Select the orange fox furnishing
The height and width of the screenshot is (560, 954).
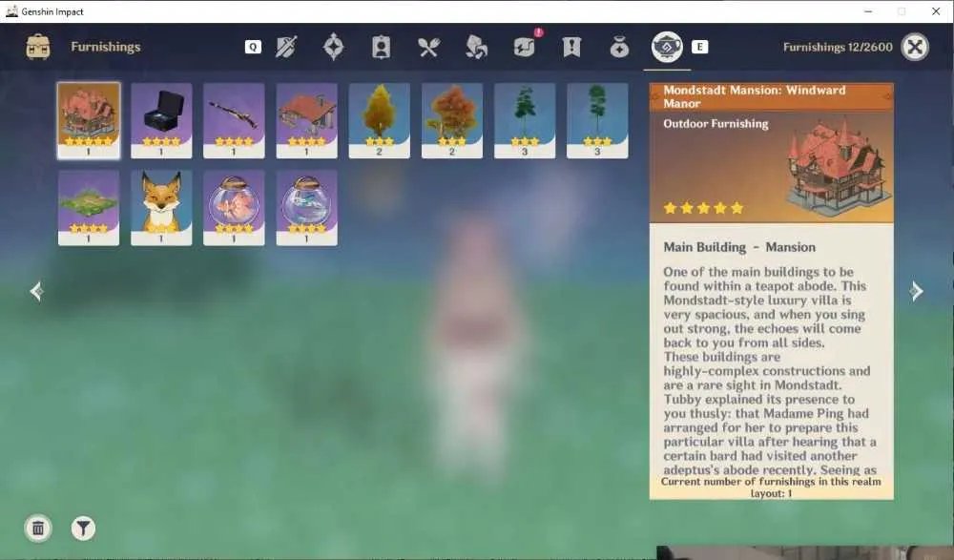[161, 208]
